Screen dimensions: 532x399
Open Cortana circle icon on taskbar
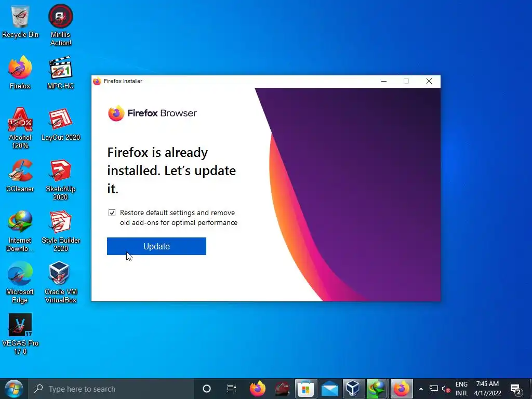[206, 389]
